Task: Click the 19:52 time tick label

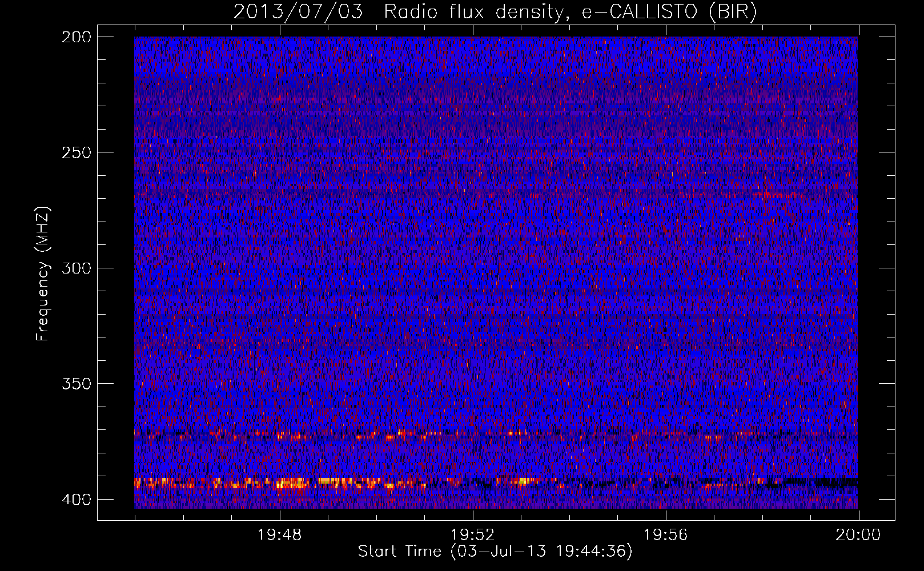Action: click(x=473, y=535)
